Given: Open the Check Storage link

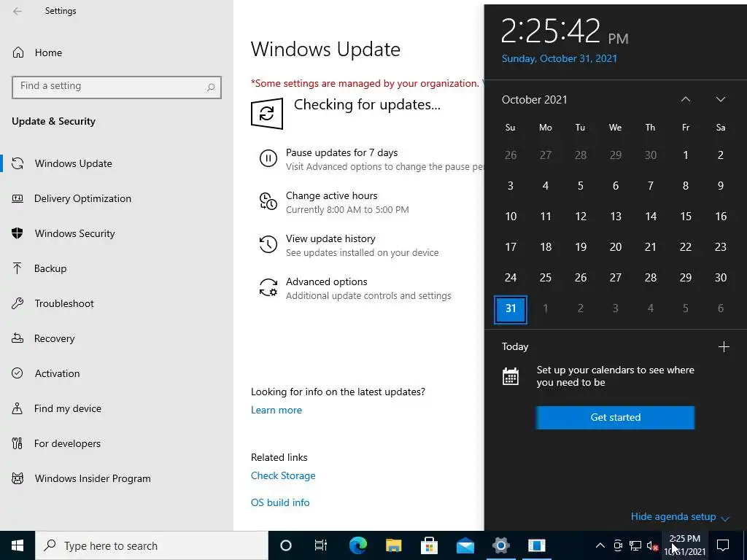Looking at the screenshot, I should point(283,475).
